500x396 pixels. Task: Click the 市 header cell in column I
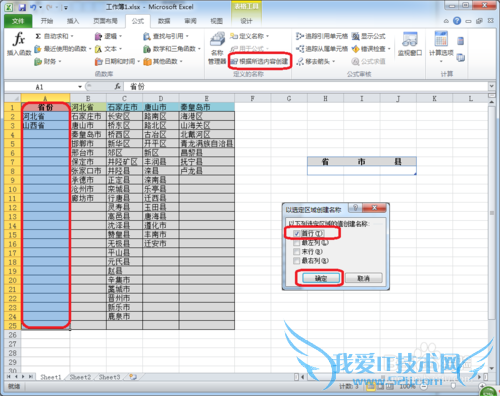pos(361,162)
